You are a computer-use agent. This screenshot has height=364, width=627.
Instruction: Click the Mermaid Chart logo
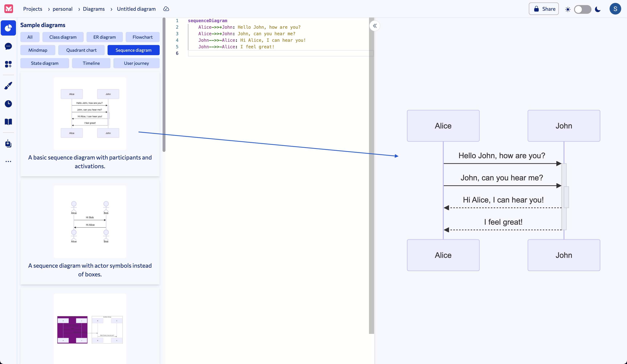point(8,9)
